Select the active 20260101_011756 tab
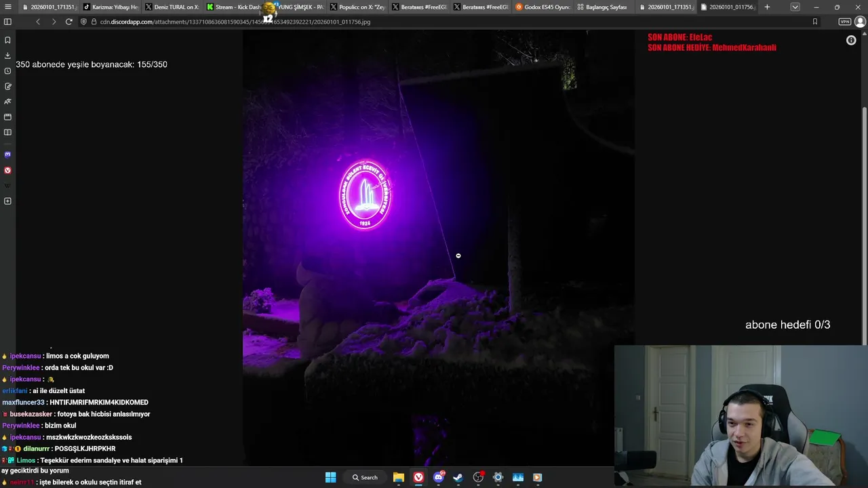 tap(728, 7)
